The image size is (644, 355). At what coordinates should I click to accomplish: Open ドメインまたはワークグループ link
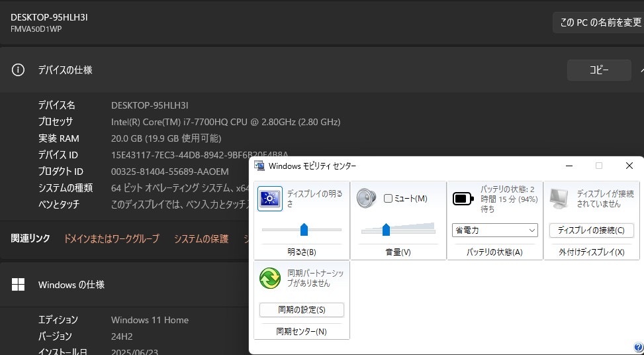coord(111,238)
